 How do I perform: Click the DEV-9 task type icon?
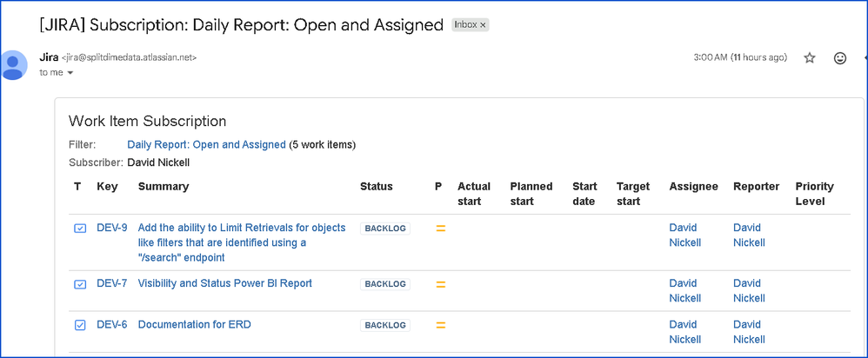click(x=80, y=229)
